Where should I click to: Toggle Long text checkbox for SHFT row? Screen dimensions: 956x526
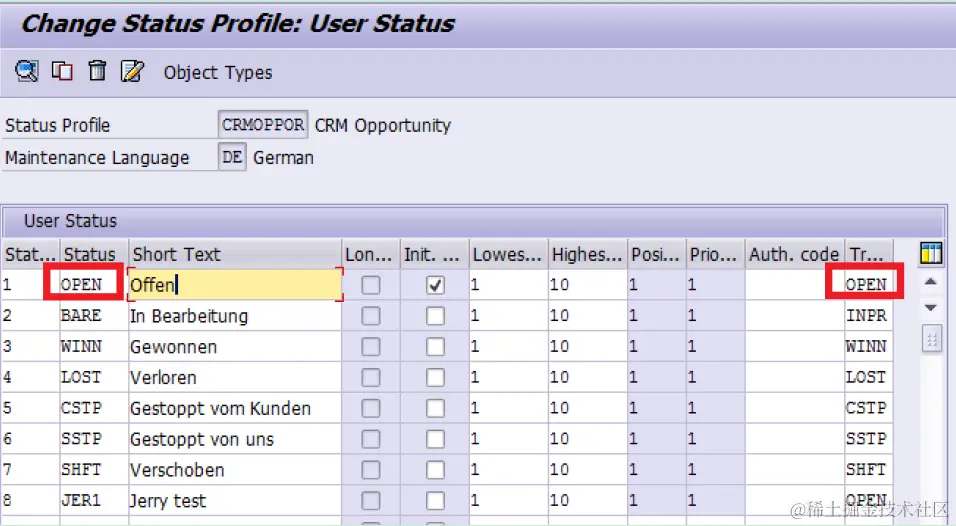(371, 469)
